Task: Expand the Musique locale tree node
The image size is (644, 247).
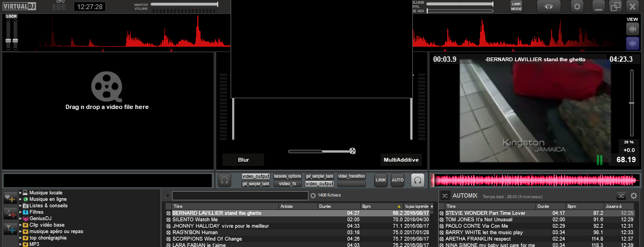Action: [x=20, y=192]
